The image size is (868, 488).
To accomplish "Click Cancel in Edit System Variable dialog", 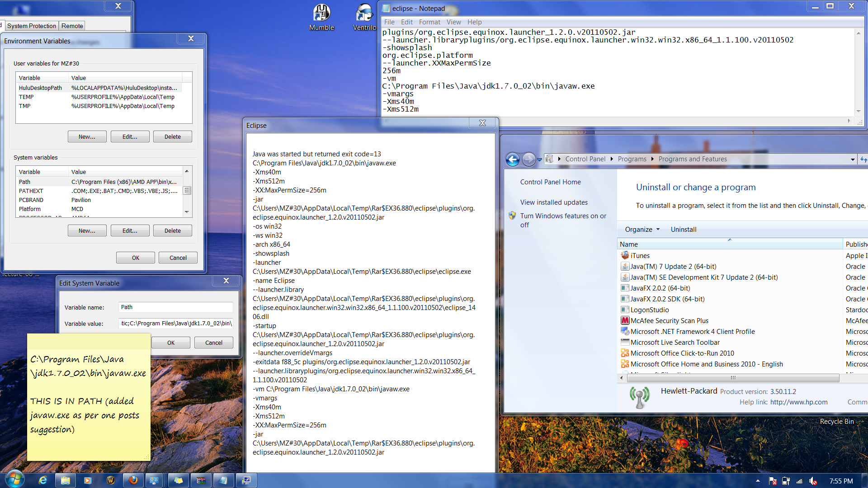I will point(213,343).
